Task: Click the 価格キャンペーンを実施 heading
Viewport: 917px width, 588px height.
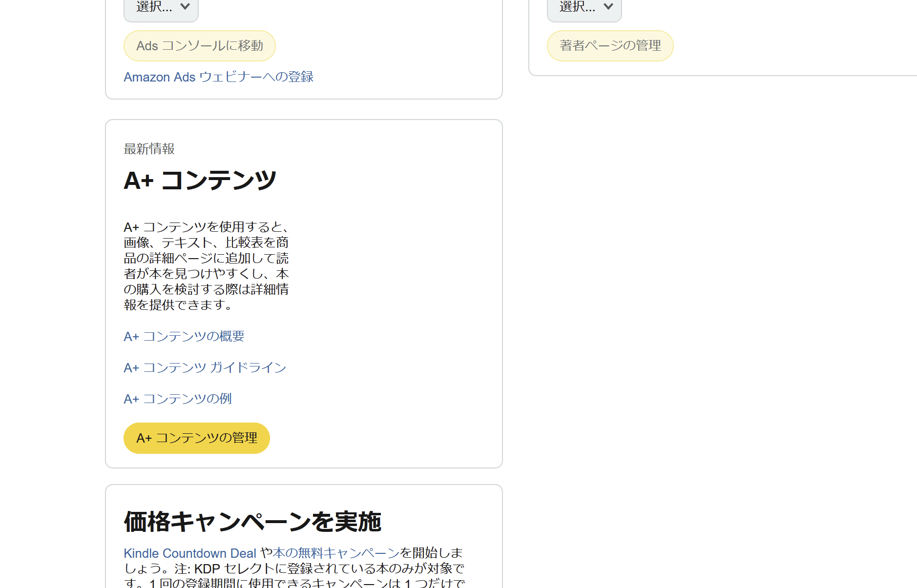Action: click(x=253, y=521)
